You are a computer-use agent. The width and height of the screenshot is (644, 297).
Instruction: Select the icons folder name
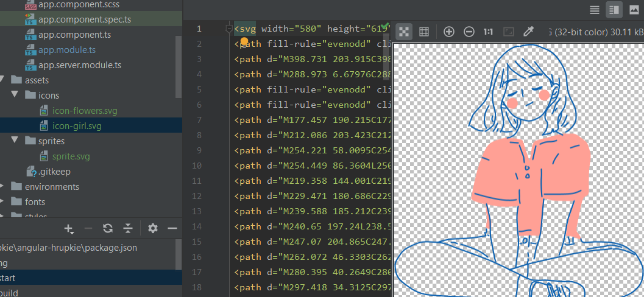click(x=49, y=95)
